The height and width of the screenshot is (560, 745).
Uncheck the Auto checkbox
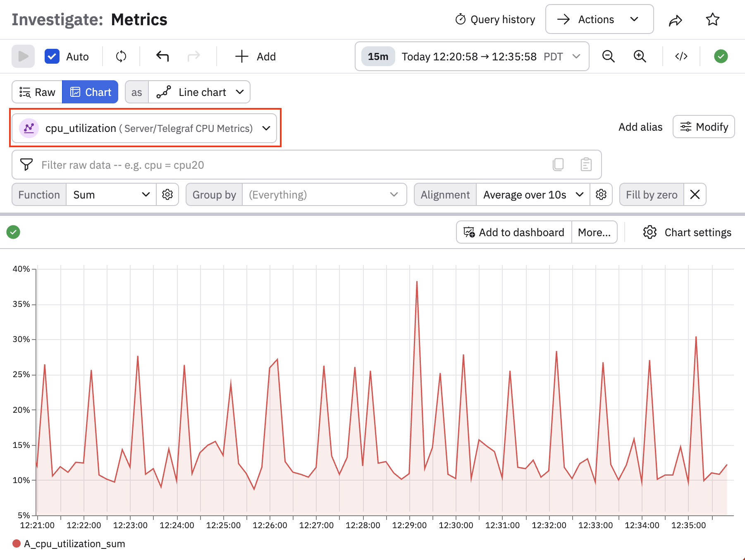pos(52,56)
